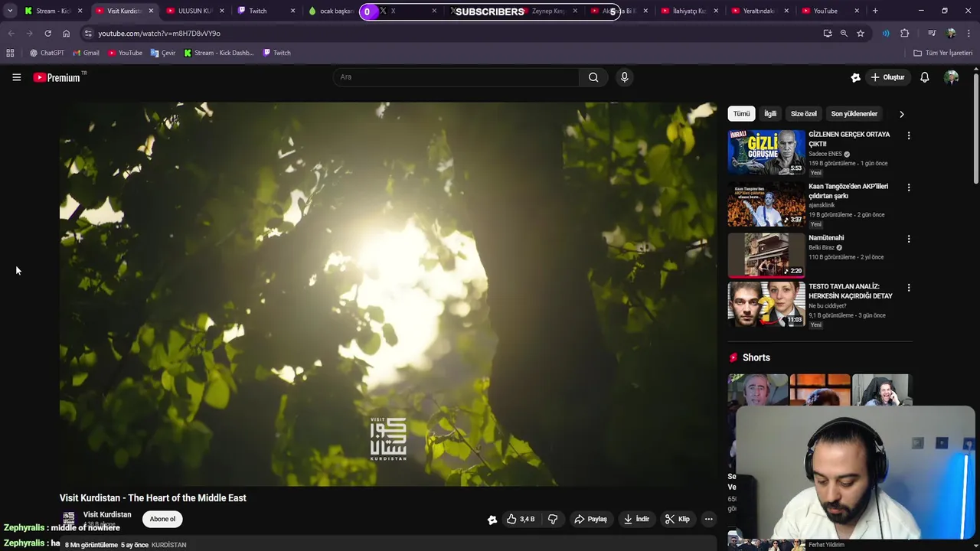Click the sparkle icon near like button
980x551 pixels.
492,520
